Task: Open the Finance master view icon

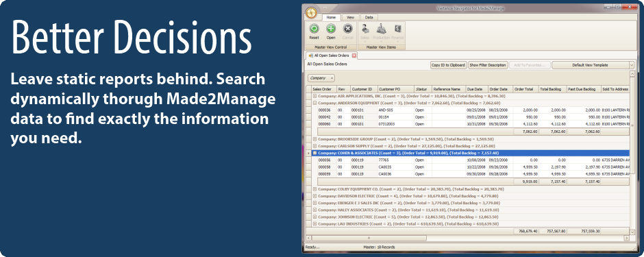Action: [397, 29]
